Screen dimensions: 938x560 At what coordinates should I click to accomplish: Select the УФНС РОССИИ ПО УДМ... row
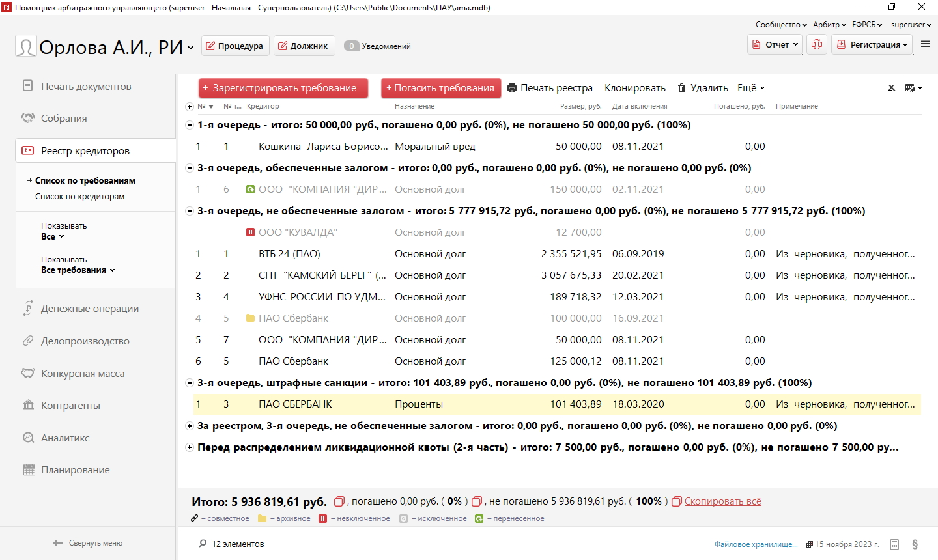tap(557, 297)
